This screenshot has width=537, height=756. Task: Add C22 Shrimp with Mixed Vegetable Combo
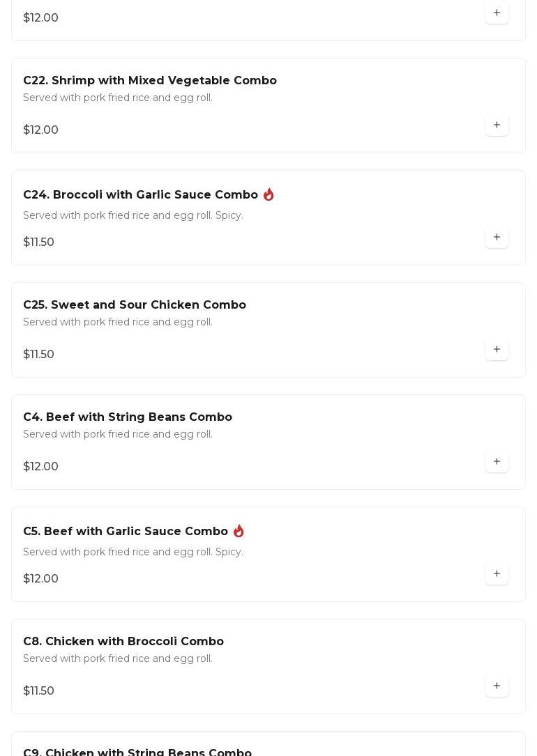(497, 125)
